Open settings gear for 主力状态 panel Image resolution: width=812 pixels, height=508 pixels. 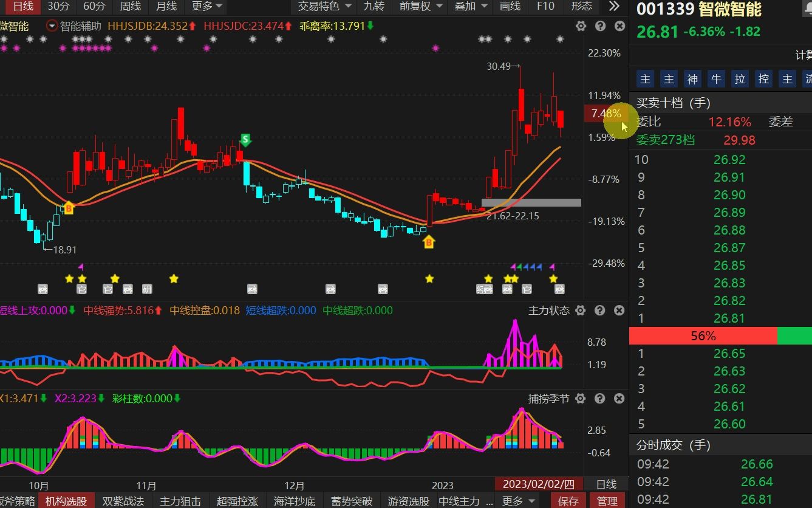pos(581,311)
